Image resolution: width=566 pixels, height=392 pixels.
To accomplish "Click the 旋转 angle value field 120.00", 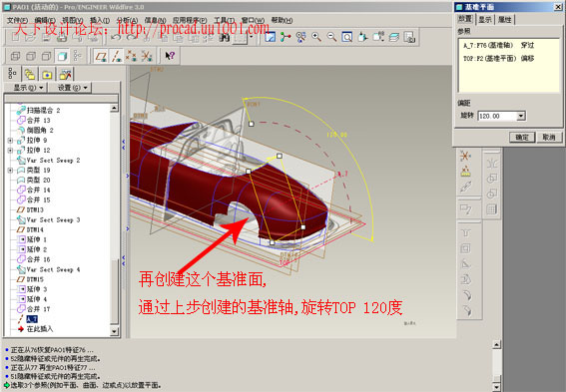I will pyautogui.click(x=497, y=116).
